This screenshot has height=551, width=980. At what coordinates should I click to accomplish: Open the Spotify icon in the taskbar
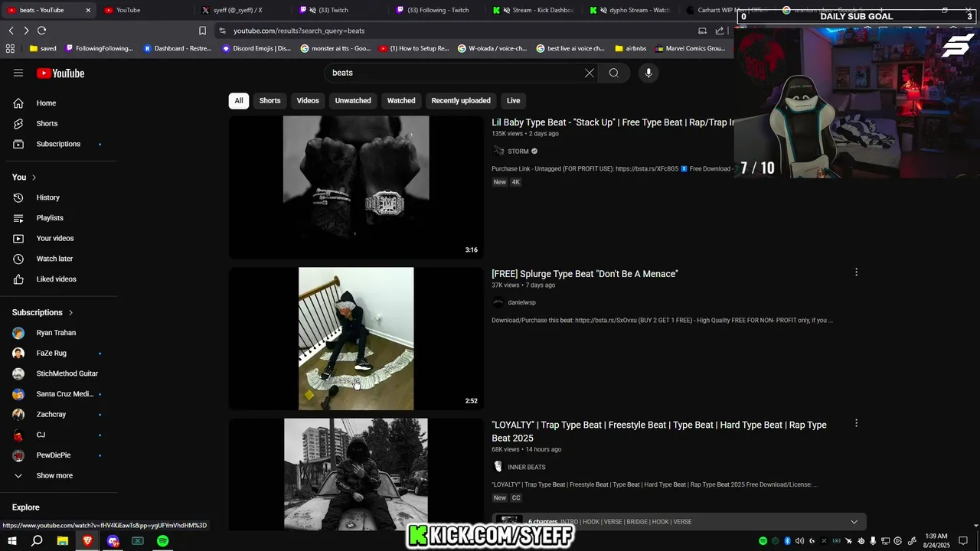(x=162, y=541)
